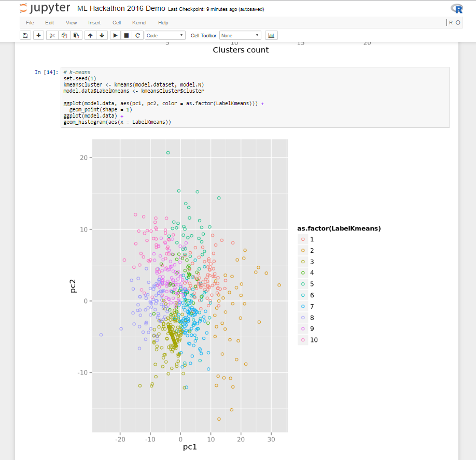Click the x-axis tick label 30
Image resolution: width=476 pixels, height=460 pixels.
coord(271,439)
